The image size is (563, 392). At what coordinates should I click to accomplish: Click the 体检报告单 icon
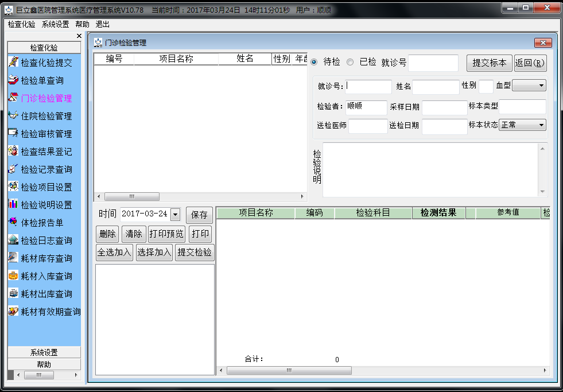point(13,223)
